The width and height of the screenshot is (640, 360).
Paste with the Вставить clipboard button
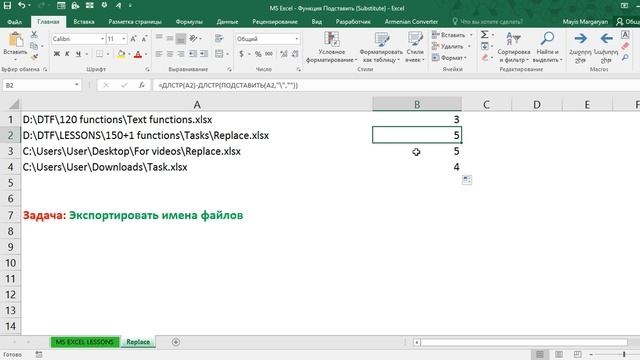coord(15,45)
